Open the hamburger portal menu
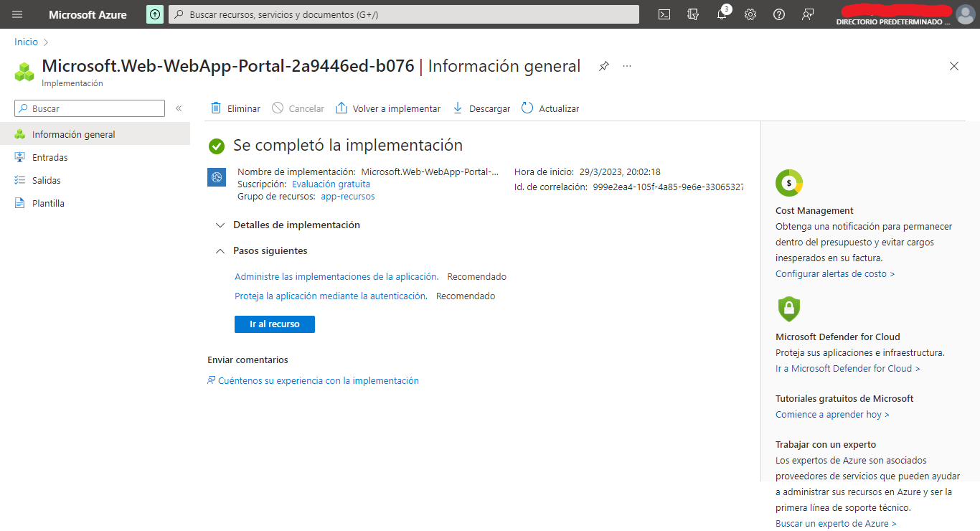Viewport: 980px width, 531px height. tap(17, 14)
